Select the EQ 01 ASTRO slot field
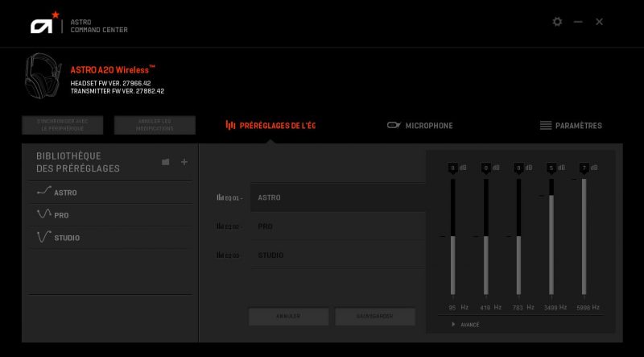The height and width of the screenshot is (357, 644). (338, 197)
